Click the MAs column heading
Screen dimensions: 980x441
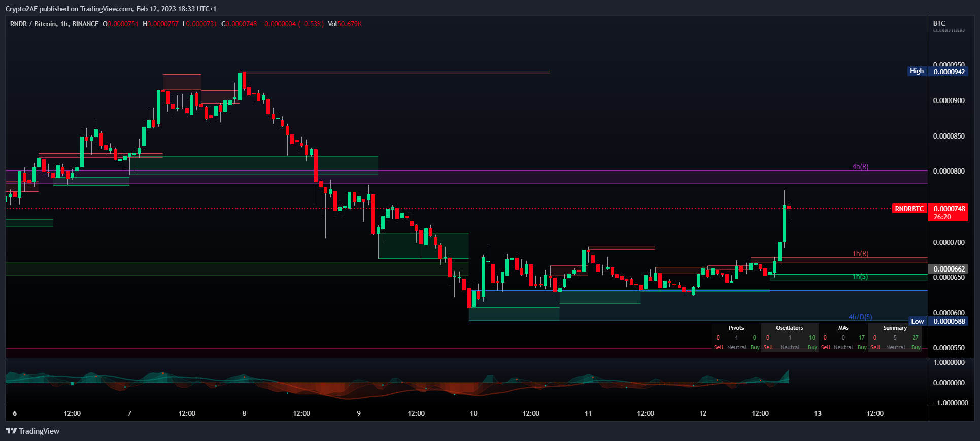tap(843, 328)
